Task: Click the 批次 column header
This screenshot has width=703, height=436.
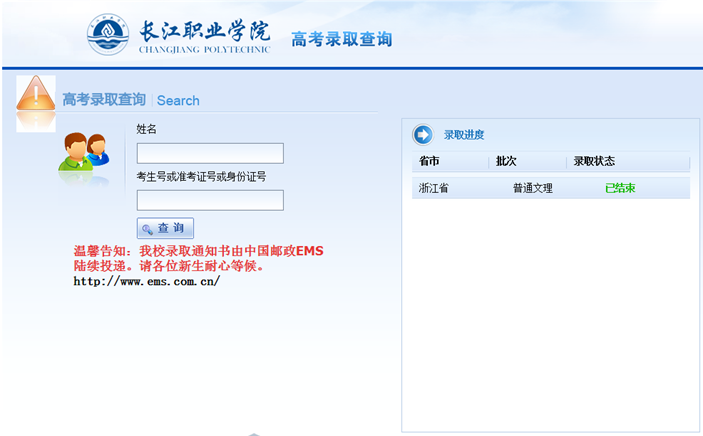Action: pos(506,161)
